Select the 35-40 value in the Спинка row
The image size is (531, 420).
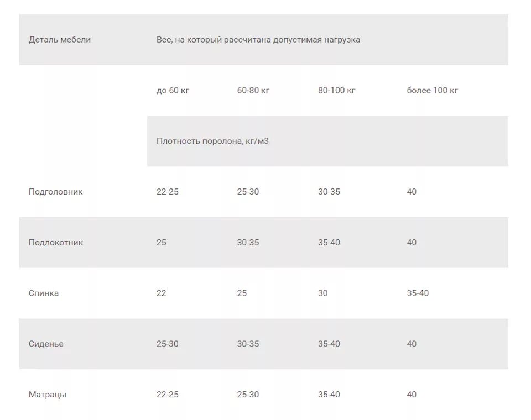point(418,293)
